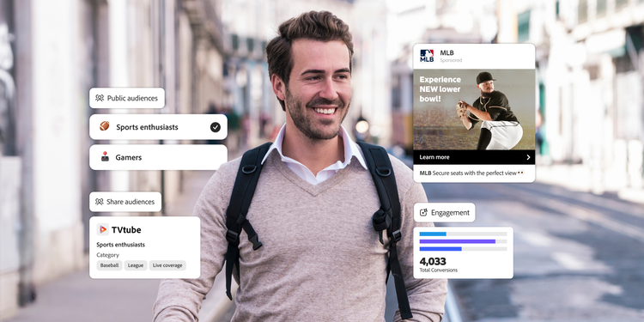Click the MLB advertiser name in ad header

coord(447,52)
